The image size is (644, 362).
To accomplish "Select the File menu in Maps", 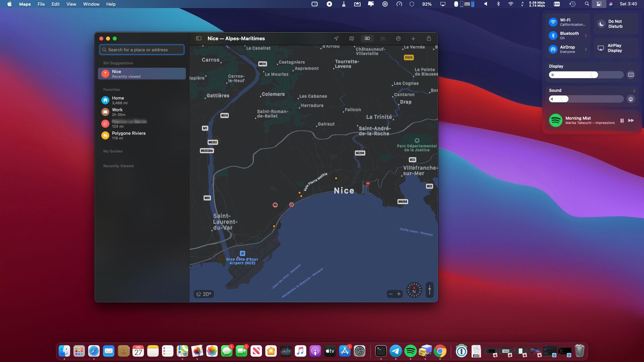I will tap(41, 4).
